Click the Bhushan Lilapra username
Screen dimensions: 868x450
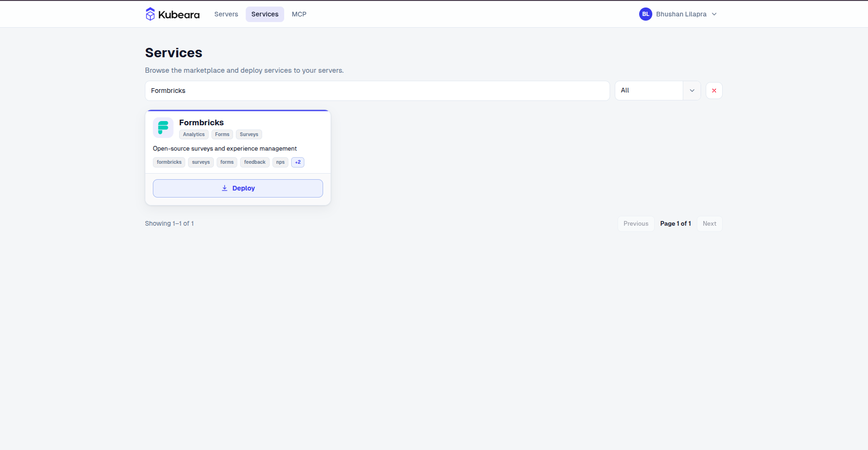tap(681, 14)
